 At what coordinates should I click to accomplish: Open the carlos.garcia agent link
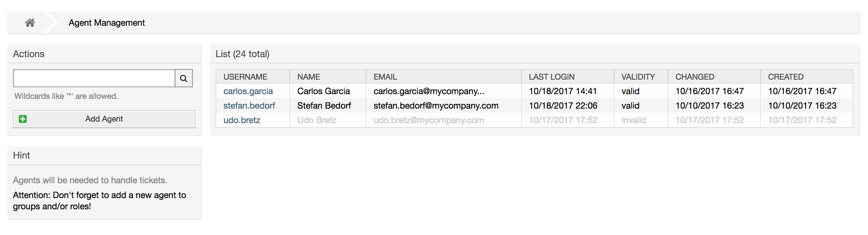pos(248,91)
